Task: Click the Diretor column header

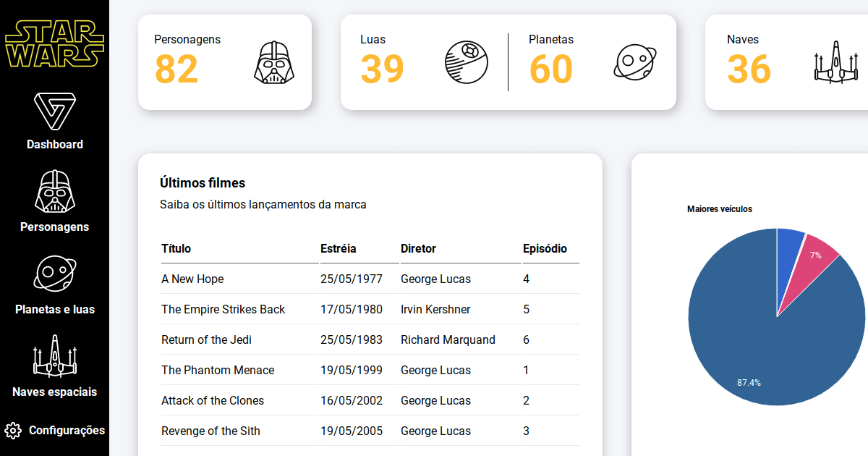Action: click(418, 248)
